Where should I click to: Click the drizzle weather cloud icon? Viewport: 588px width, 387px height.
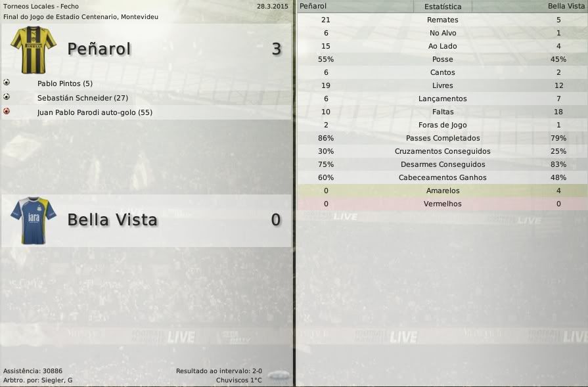coord(278,375)
